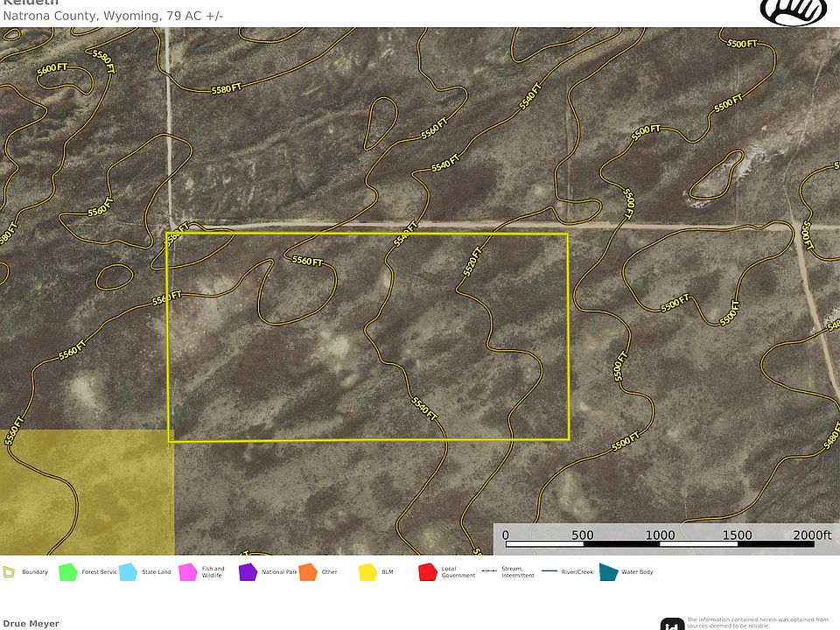This screenshot has height=630, width=840.
Task: Click the disclaimer text beside the id logo
Action: click(x=758, y=623)
